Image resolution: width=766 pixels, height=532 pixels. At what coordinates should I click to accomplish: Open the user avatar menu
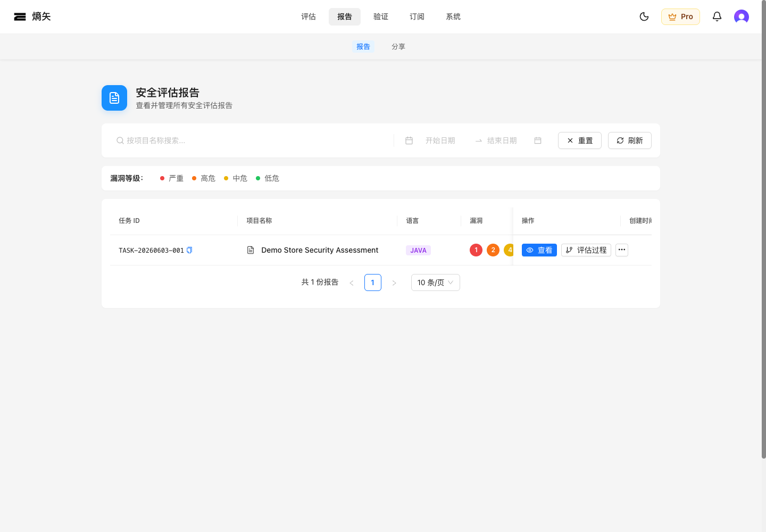tap(742, 16)
